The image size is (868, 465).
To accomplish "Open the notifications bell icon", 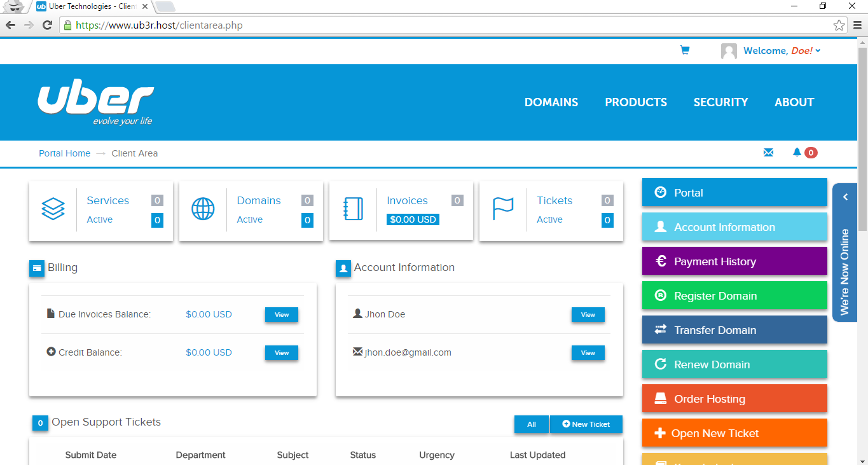I will tap(797, 153).
